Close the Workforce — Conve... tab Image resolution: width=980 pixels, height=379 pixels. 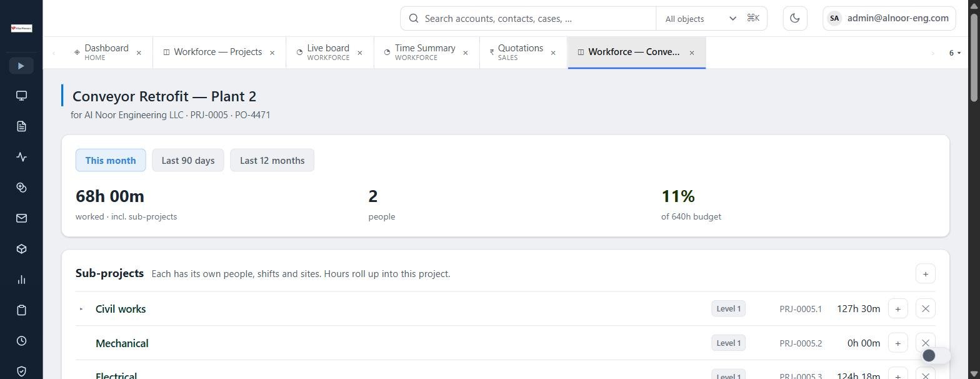click(x=691, y=53)
